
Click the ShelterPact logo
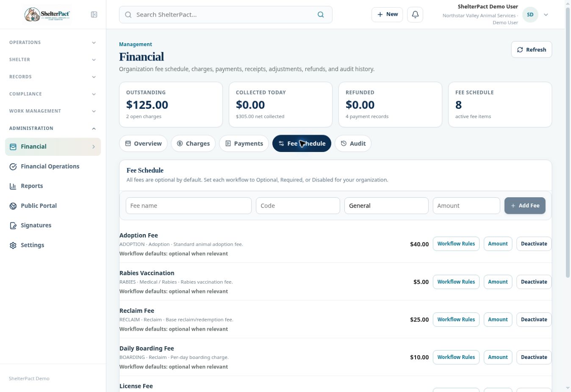coord(47,15)
